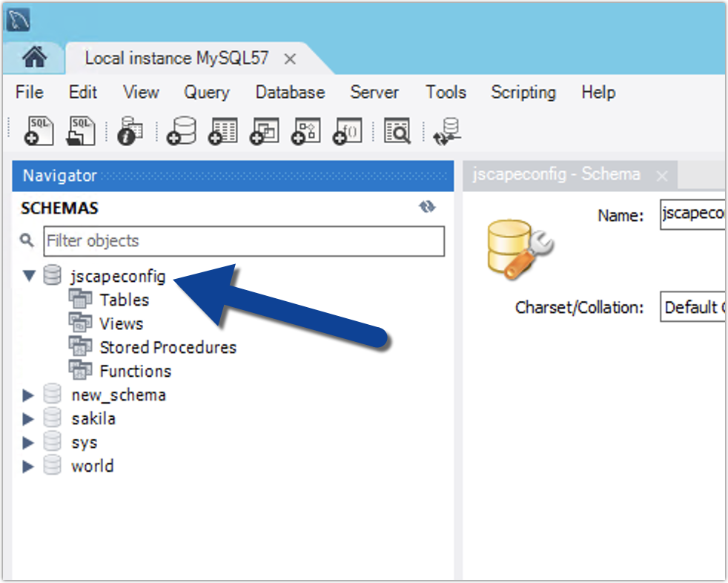Go to the Workbench home screen
The image size is (728, 583).
[x=34, y=57]
